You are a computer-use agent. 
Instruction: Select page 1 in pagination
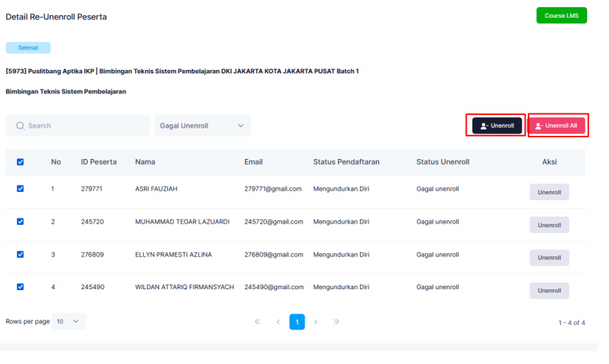pyautogui.click(x=297, y=322)
